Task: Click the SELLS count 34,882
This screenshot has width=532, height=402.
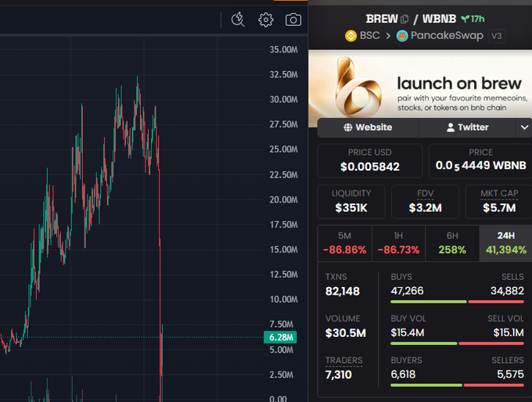Action: (x=507, y=291)
